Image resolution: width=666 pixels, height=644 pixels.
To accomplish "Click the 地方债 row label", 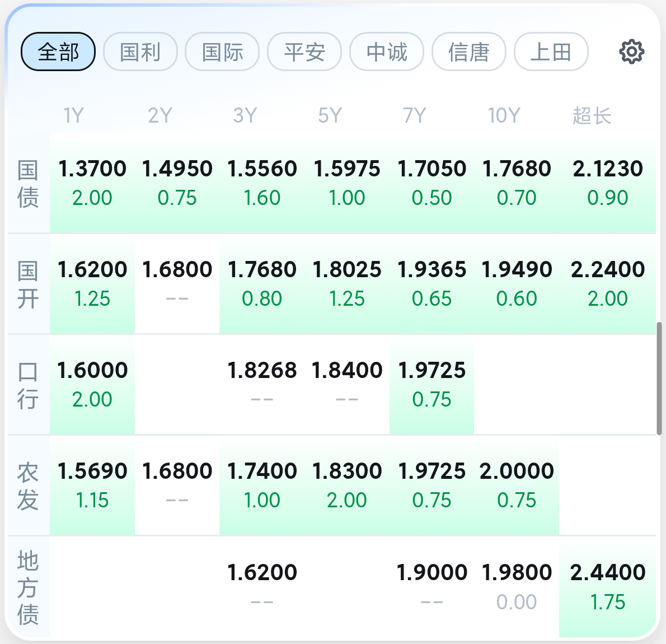I will 28,587.
